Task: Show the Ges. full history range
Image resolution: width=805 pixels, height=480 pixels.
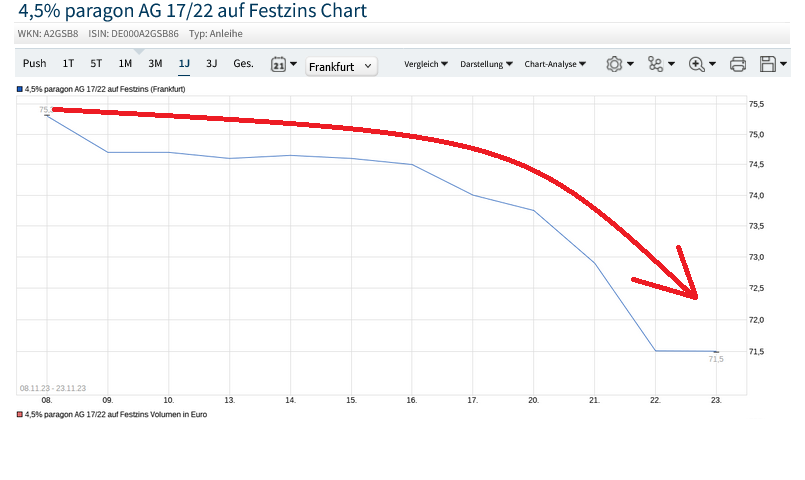Action: coord(243,63)
